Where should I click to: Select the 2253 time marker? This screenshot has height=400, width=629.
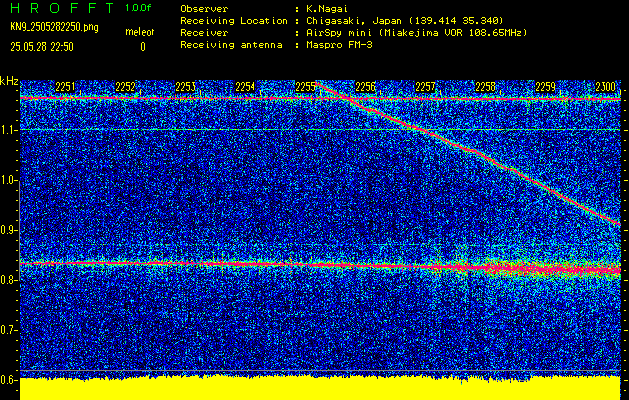(185, 87)
